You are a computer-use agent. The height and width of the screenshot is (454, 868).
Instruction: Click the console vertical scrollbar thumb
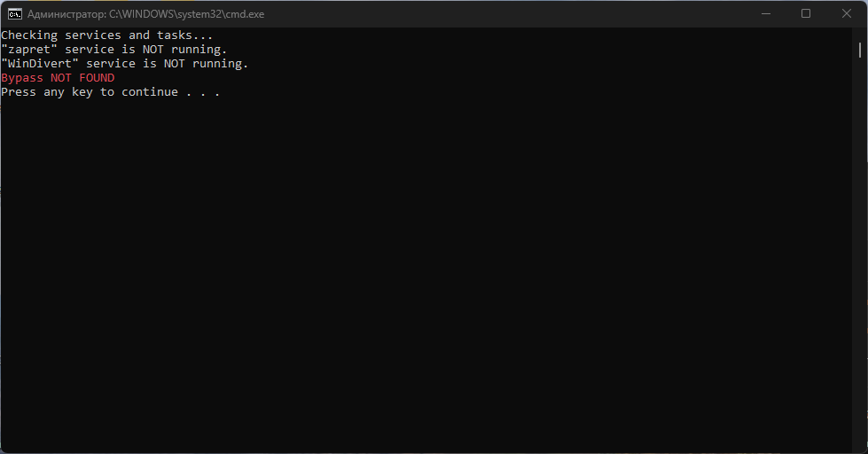(x=860, y=50)
